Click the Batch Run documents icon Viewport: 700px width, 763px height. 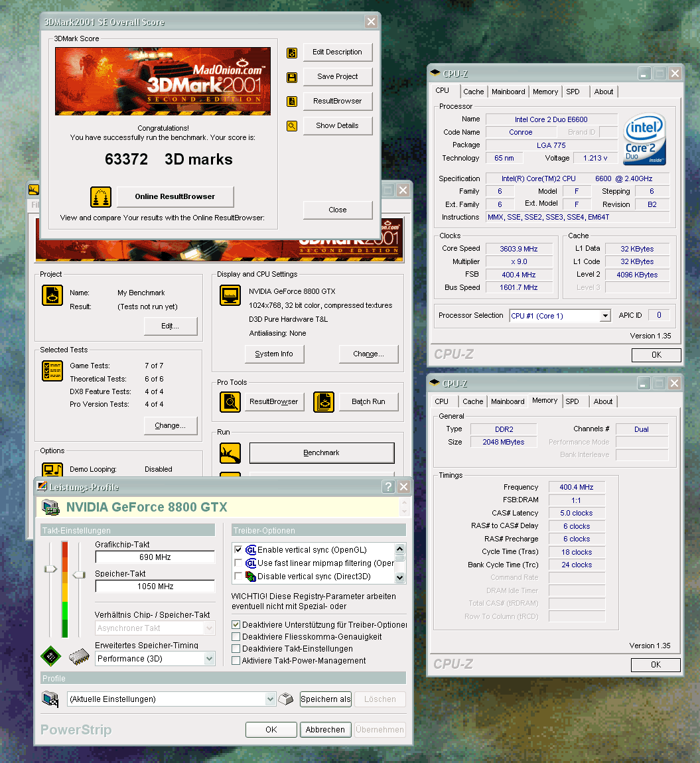pyautogui.click(x=324, y=402)
